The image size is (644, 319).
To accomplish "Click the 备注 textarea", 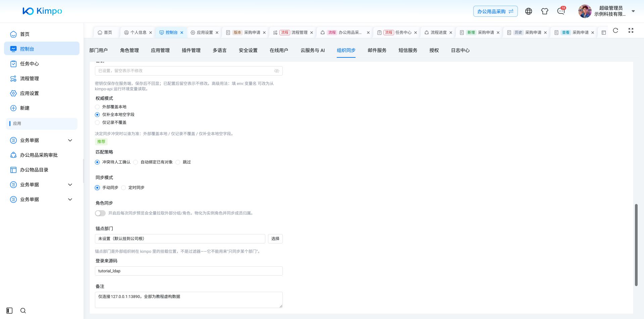I will click(x=189, y=300).
